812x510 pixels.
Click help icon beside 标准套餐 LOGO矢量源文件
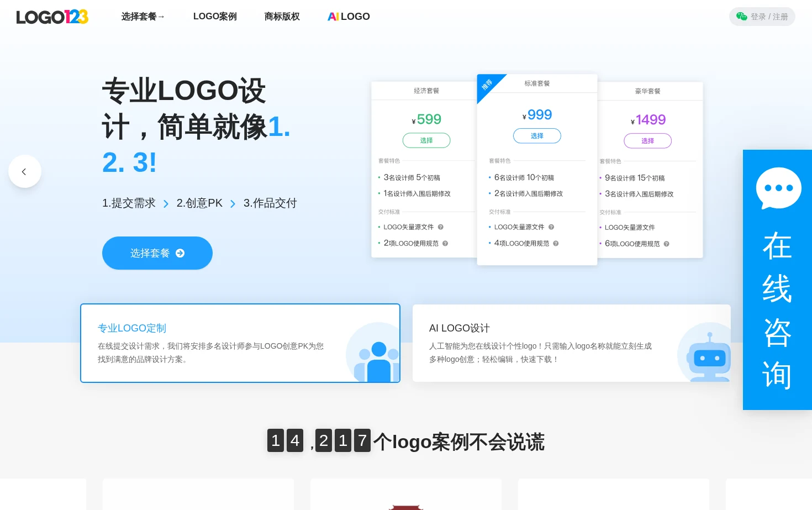click(x=551, y=227)
